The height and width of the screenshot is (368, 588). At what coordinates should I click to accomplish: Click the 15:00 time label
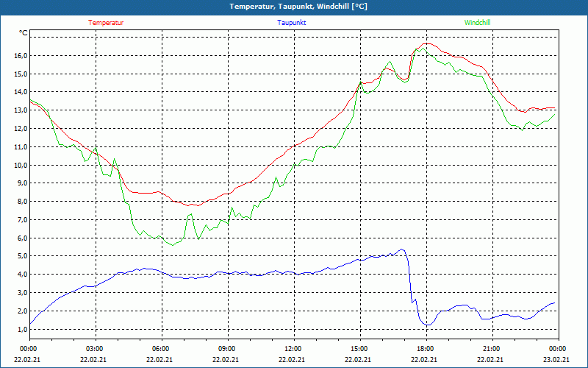359,349
